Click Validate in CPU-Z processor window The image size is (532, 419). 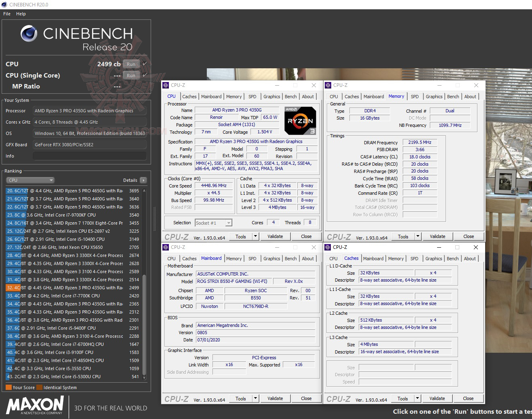(x=275, y=236)
